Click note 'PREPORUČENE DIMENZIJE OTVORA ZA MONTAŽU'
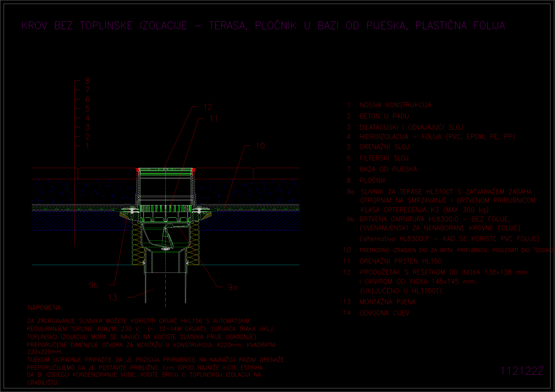Screen dimensions: 555x392 (x=95, y=345)
